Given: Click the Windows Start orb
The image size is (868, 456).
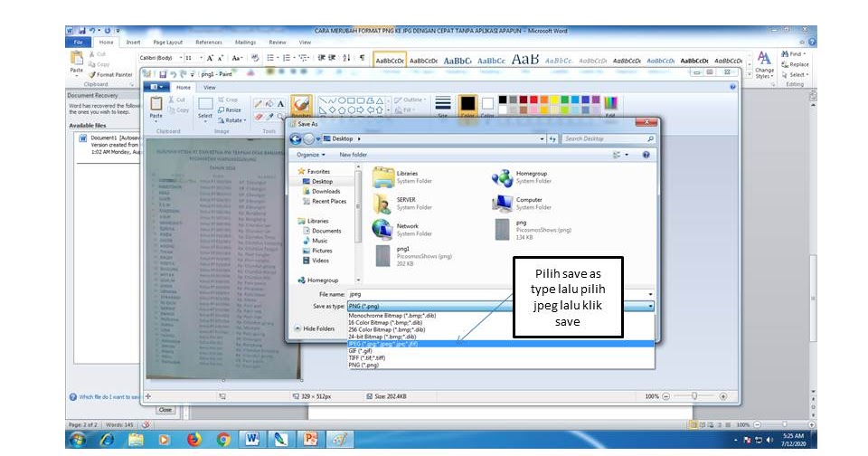Looking at the screenshot, I should [78, 440].
